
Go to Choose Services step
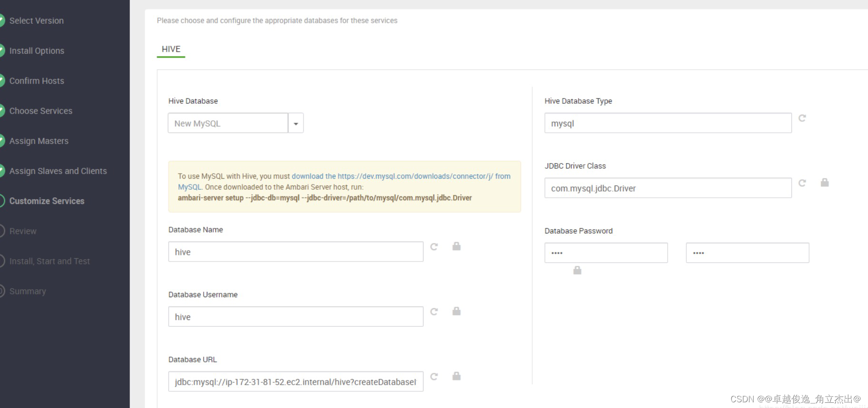pyautogui.click(x=41, y=111)
